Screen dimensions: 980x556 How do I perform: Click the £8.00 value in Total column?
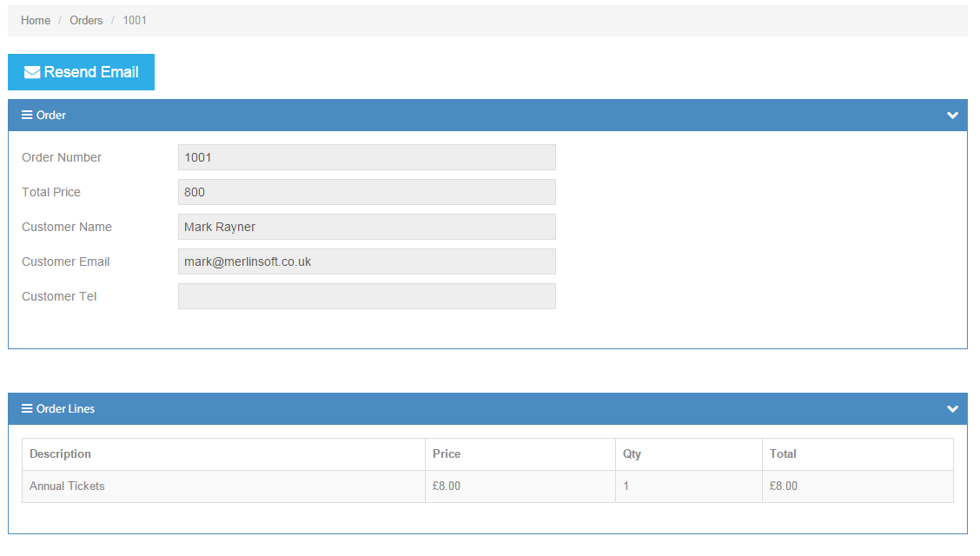pos(783,486)
